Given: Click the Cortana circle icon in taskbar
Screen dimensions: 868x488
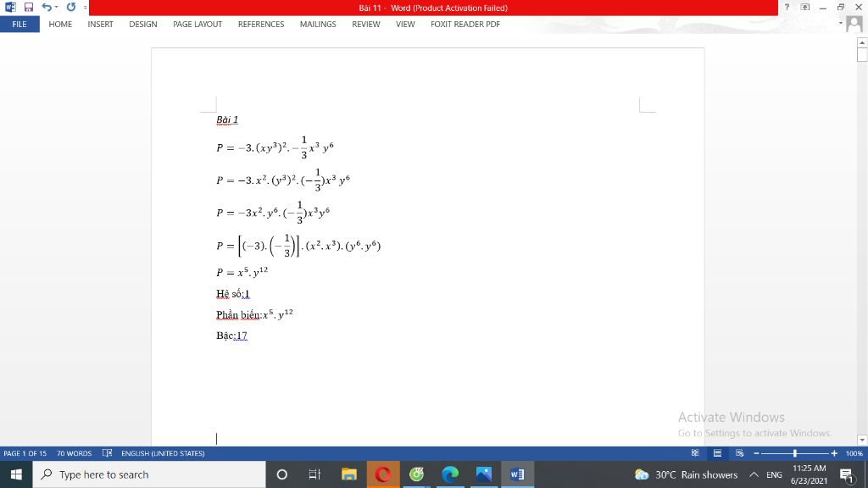Looking at the screenshot, I should pos(281,474).
